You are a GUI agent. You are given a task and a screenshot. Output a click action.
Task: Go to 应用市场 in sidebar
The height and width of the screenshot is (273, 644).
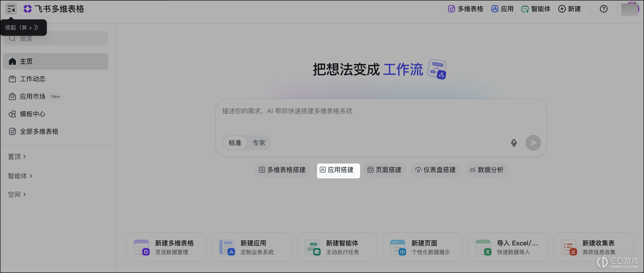[x=55, y=96]
